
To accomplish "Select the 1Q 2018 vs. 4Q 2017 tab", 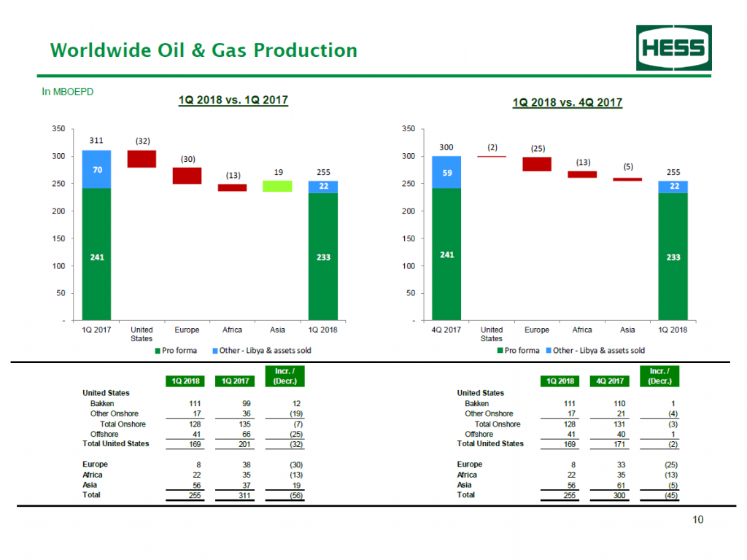I will tap(568, 103).
